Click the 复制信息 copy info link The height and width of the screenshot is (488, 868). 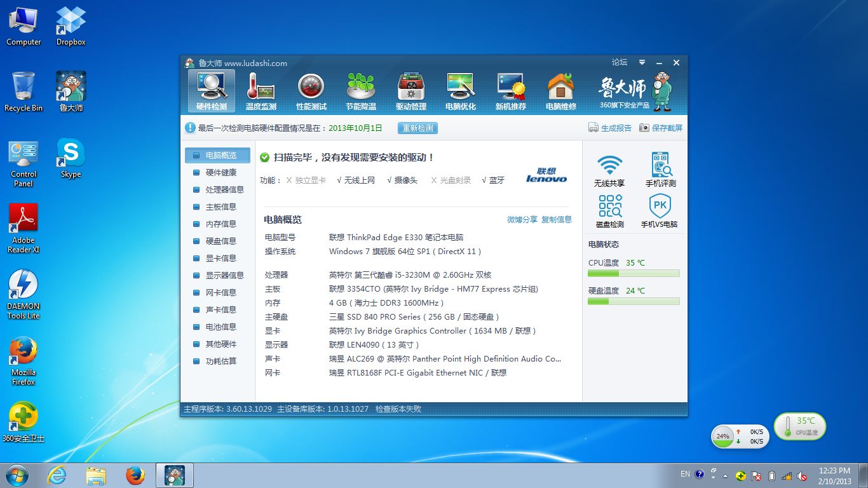557,220
